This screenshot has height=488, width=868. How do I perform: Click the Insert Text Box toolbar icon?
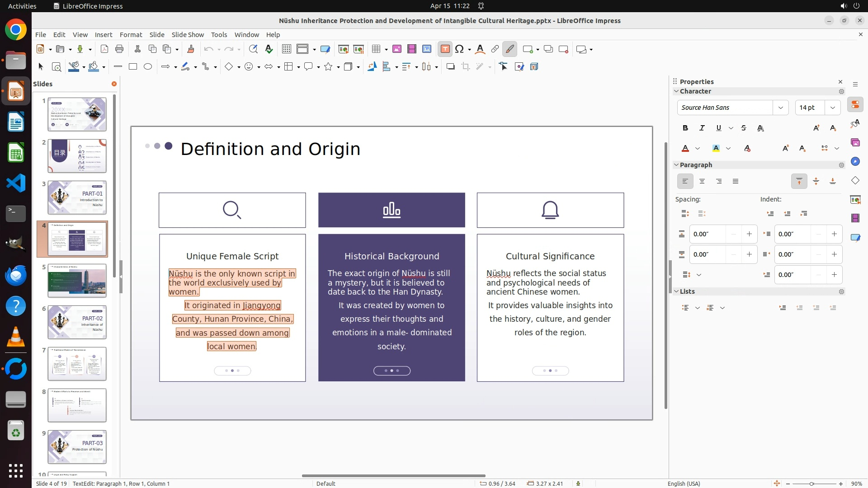point(445,49)
